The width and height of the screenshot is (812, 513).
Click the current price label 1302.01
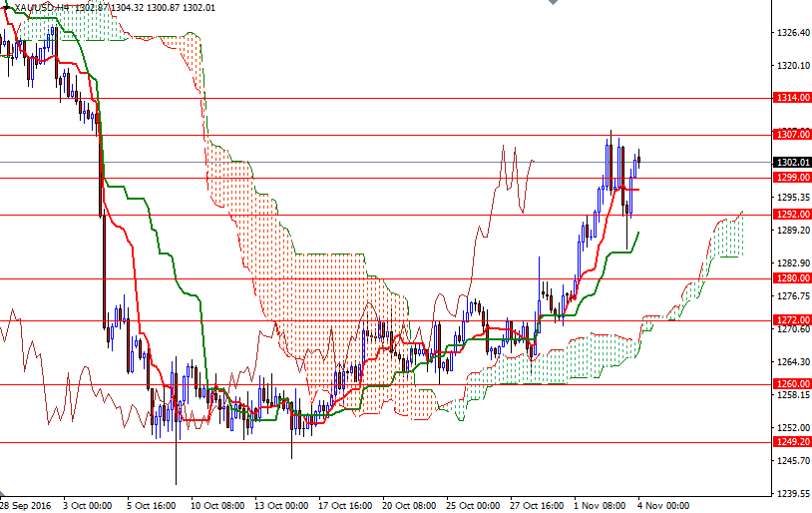[x=791, y=162]
